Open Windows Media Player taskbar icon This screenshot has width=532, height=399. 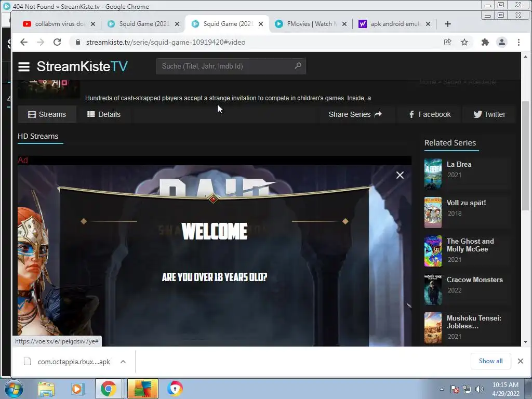pos(77,389)
